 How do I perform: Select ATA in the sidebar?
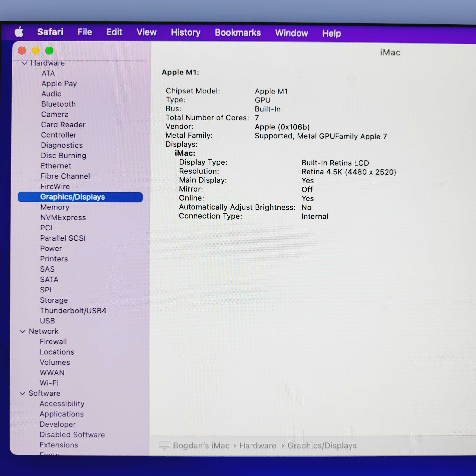[48, 73]
